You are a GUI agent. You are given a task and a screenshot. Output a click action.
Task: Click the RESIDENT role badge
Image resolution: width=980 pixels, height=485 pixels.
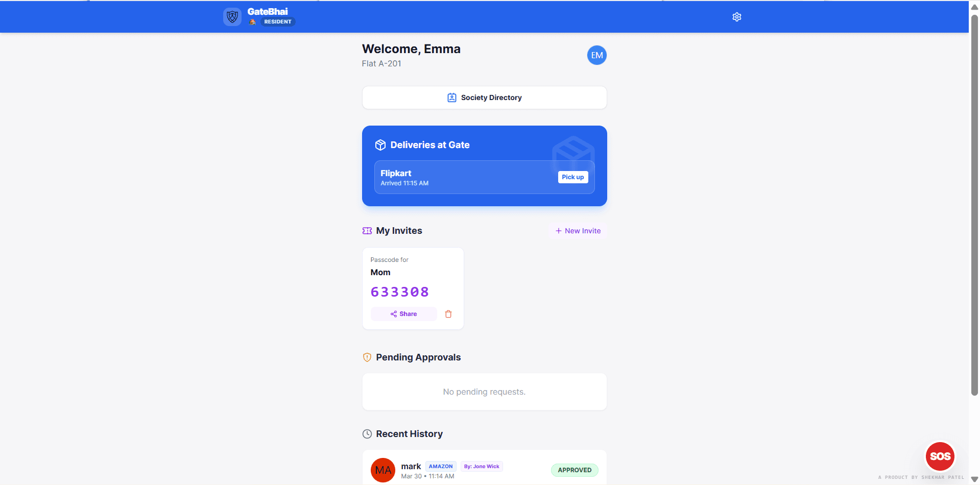pyautogui.click(x=278, y=22)
